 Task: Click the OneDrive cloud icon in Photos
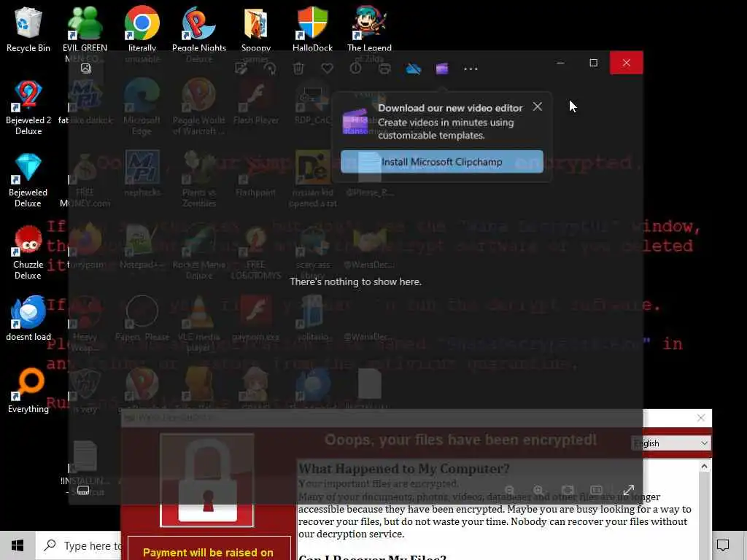(x=414, y=69)
